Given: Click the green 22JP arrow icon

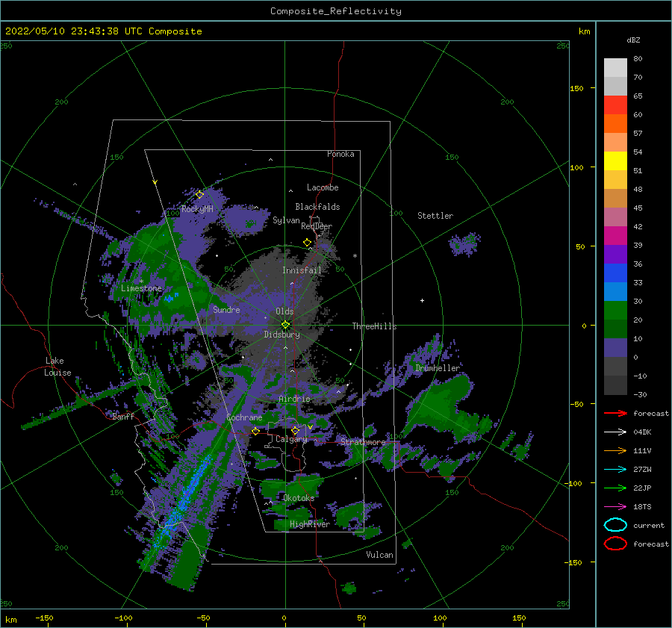Looking at the screenshot, I should tap(615, 488).
